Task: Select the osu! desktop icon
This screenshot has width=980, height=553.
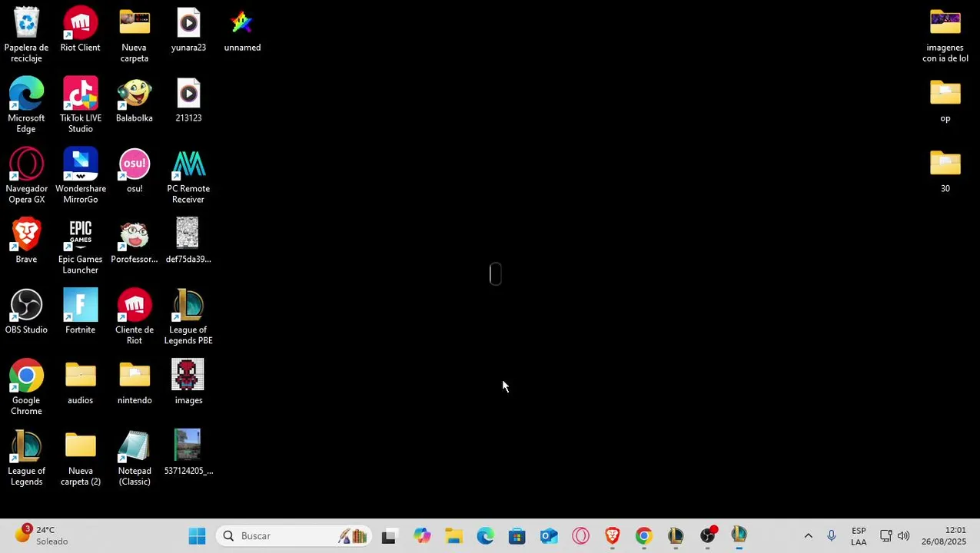Action: point(135,171)
